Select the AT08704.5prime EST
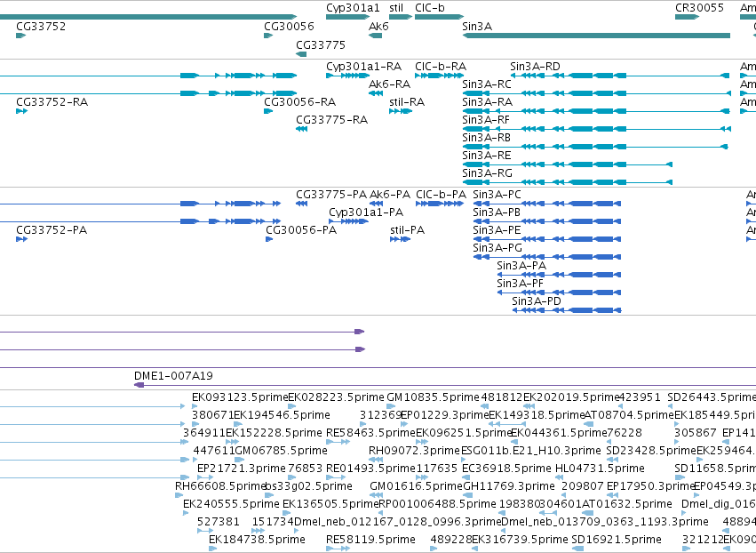The image size is (756, 553). tap(588, 424)
